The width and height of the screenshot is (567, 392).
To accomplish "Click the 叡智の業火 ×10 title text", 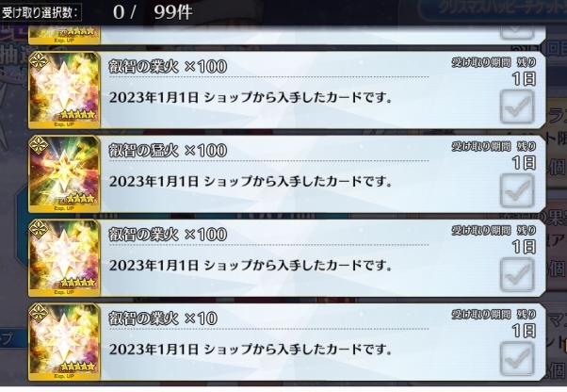I will point(163,318).
